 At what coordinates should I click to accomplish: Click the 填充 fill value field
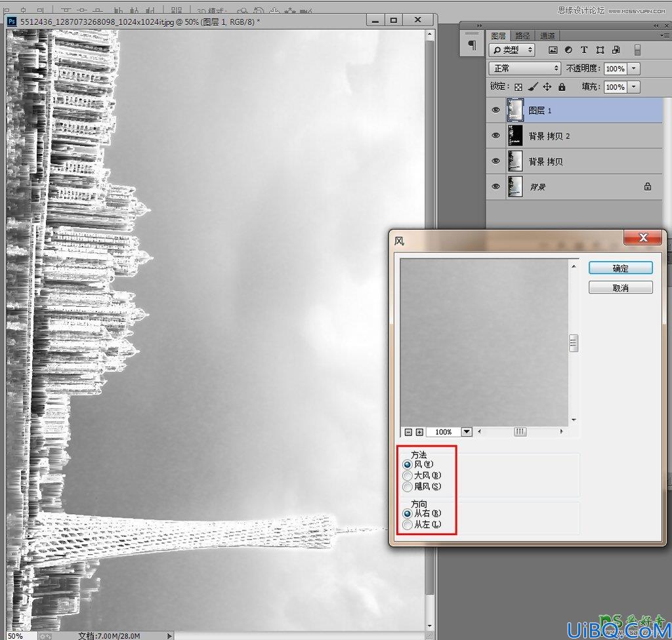615,87
